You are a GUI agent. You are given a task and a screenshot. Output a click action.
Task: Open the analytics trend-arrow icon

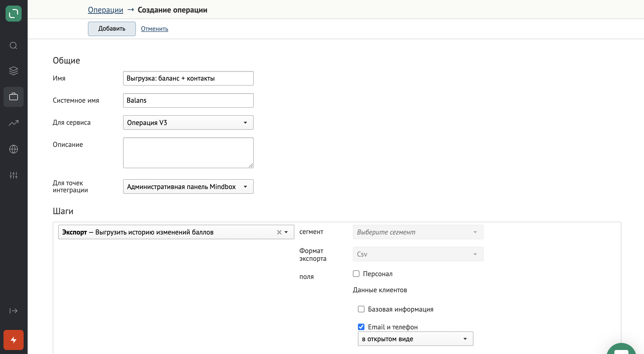point(14,123)
